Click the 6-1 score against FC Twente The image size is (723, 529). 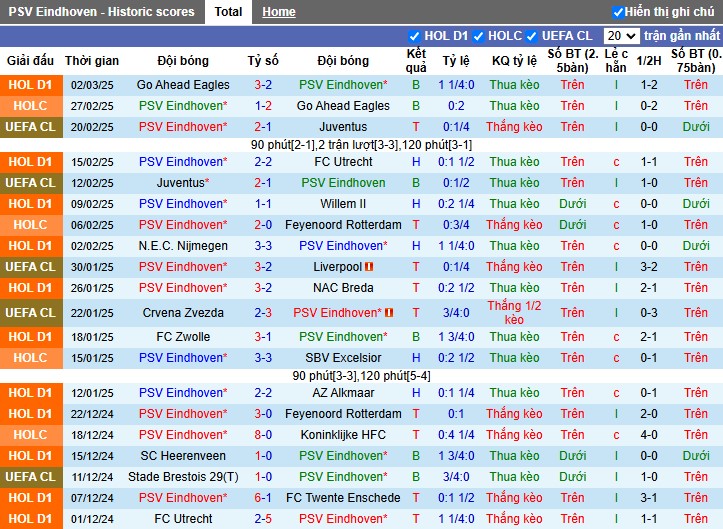tap(263, 498)
